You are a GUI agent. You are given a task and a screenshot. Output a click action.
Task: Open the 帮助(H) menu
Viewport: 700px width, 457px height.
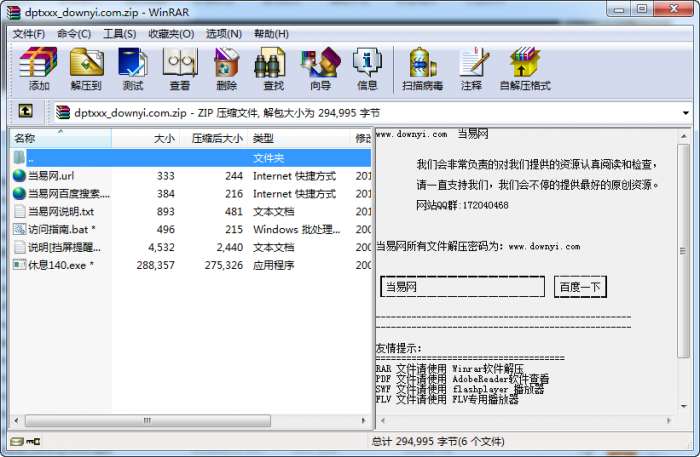tap(271, 34)
